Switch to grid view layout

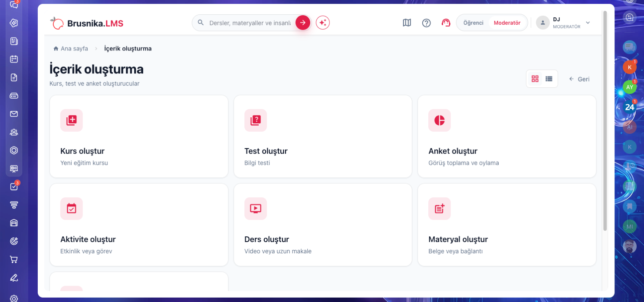[x=535, y=79]
